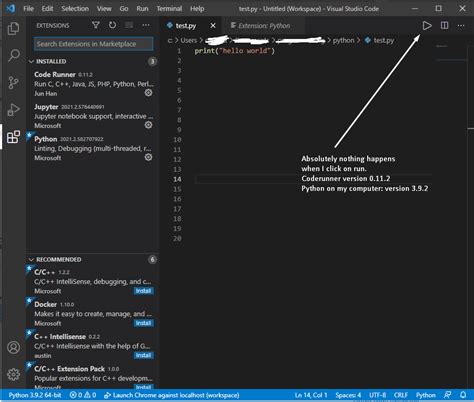This screenshot has height=402, width=474.
Task: Open the Accounts icon in activity bar
Action: coord(13,347)
